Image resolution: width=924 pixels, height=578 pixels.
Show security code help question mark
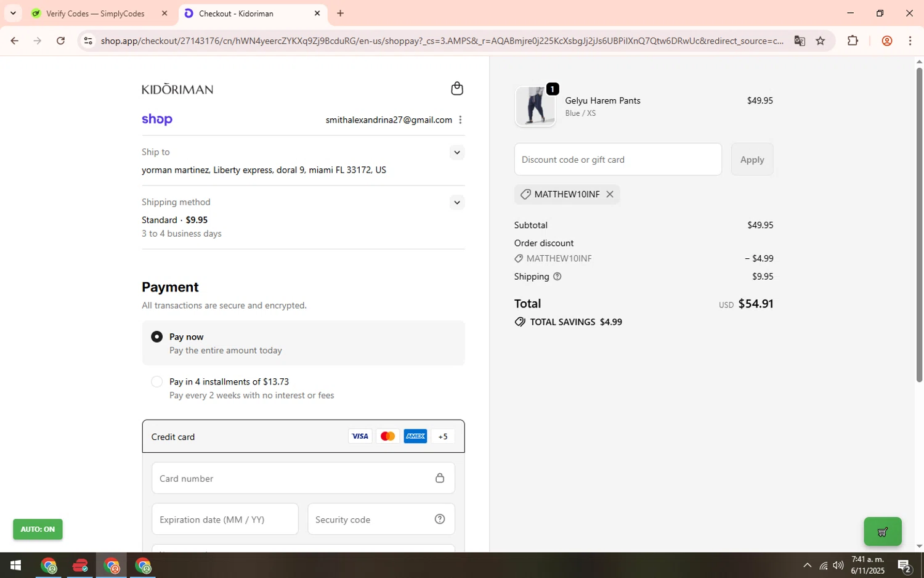[x=440, y=519]
